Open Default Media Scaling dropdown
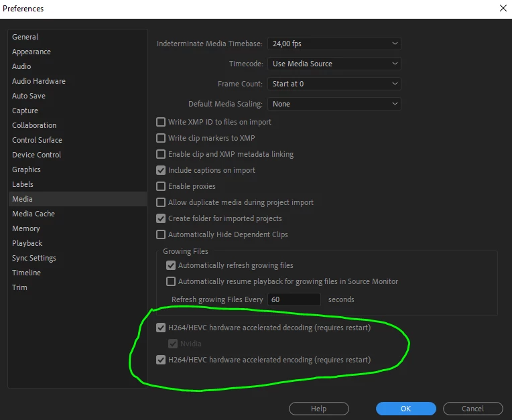 [x=334, y=104]
